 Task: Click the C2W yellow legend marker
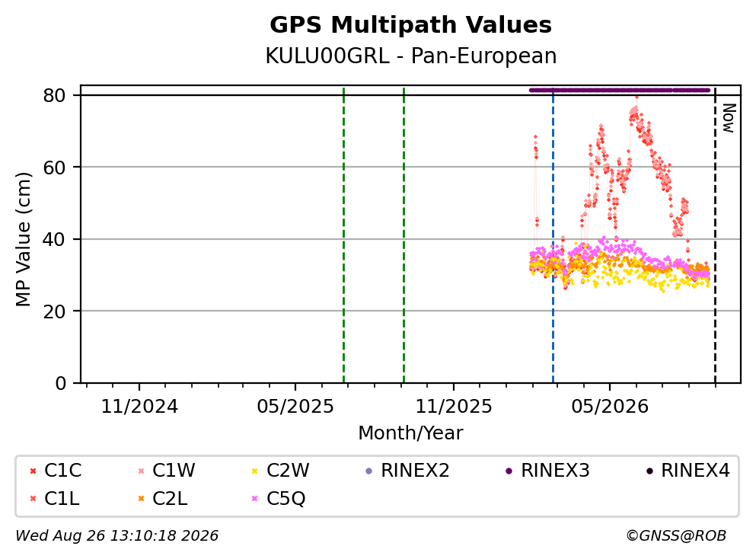click(255, 471)
